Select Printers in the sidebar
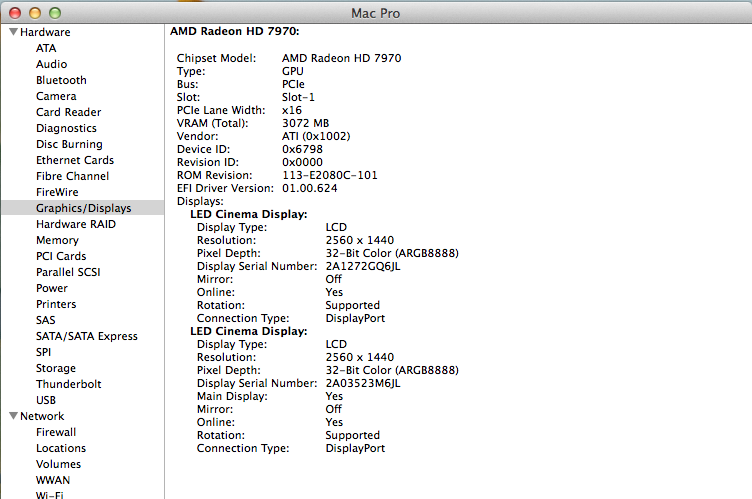Screen dimensions: 752x499 pyautogui.click(x=56, y=304)
